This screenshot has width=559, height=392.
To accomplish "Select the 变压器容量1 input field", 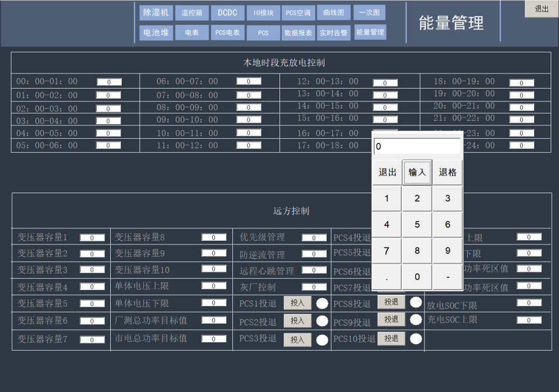I will click(92, 238).
